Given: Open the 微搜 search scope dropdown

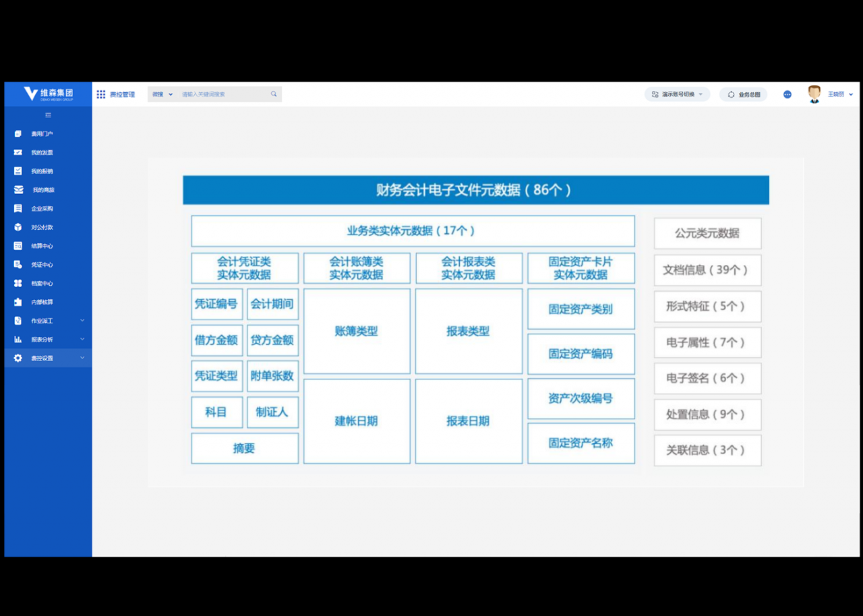Looking at the screenshot, I should [162, 94].
